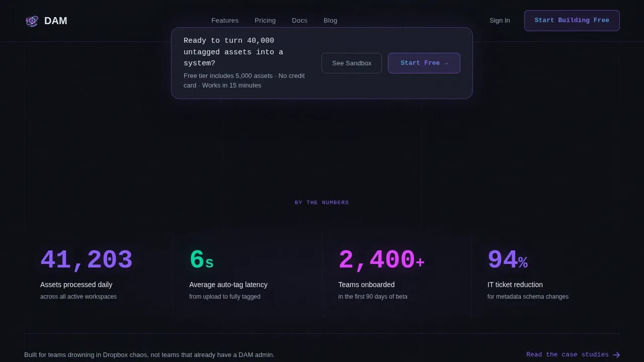Click the purple flower logo in navbar

32,21
